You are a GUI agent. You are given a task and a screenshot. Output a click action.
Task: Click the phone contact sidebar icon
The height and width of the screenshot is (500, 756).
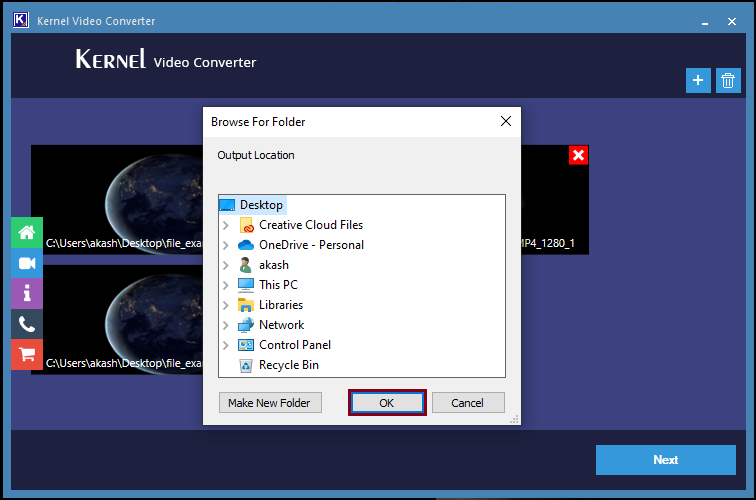point(27,324)
